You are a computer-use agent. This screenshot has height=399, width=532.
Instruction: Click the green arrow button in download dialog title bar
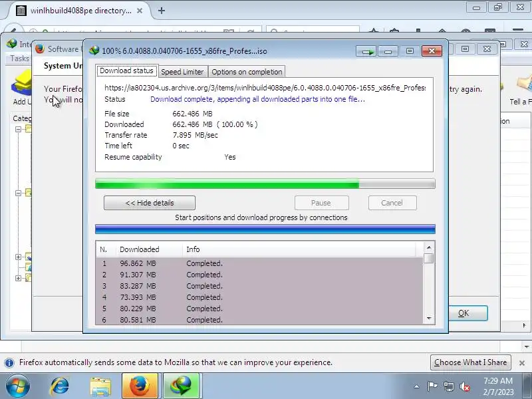pos(366,51)
